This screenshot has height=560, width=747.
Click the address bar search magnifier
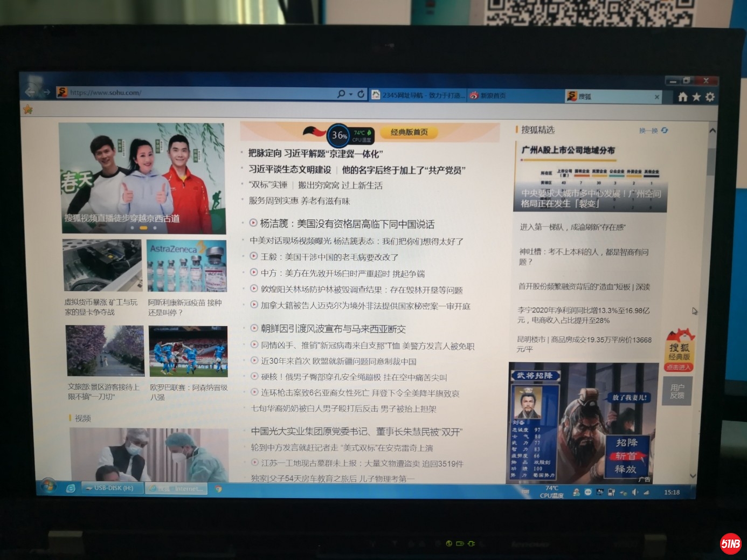tap(341, 94)
